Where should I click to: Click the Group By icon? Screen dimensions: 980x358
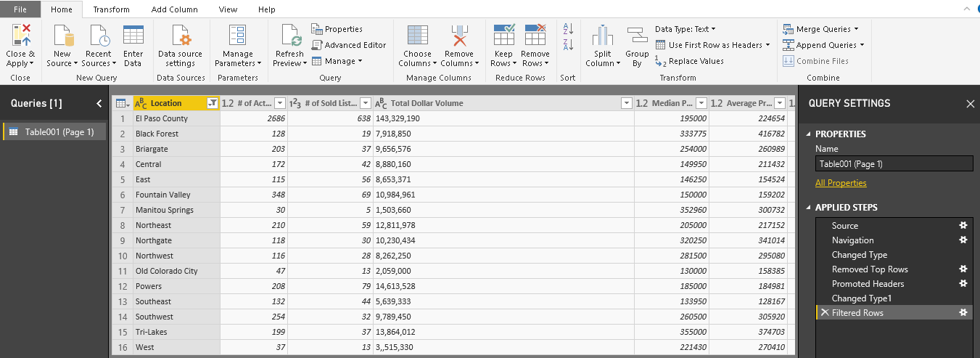(637, 35)
